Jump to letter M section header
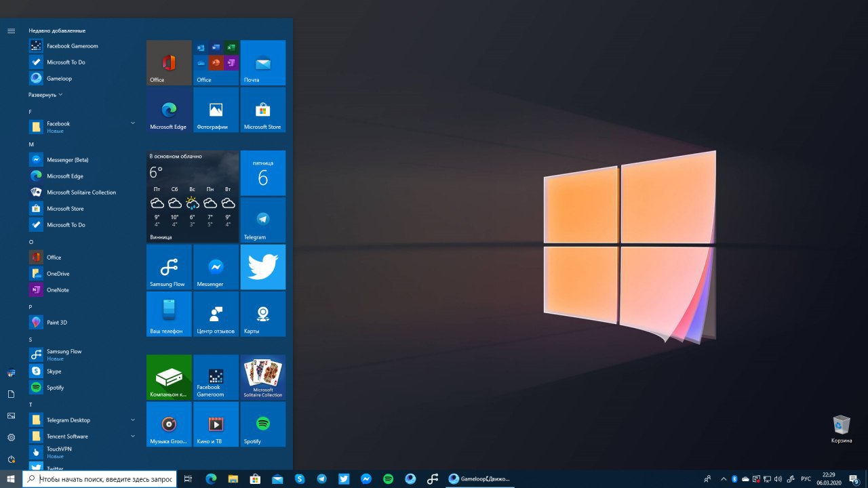 pos(31,144)
